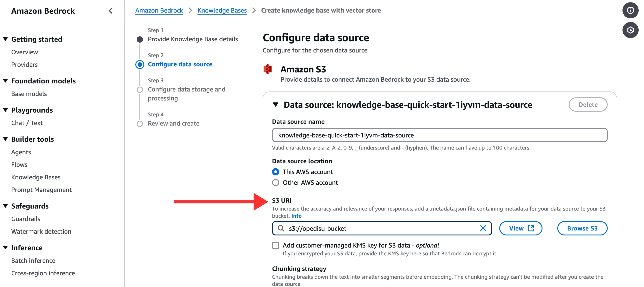644x287 pixels.
Task: Collapse the Amazon Bedrock sidebar arrow
Action: [111, 11]
